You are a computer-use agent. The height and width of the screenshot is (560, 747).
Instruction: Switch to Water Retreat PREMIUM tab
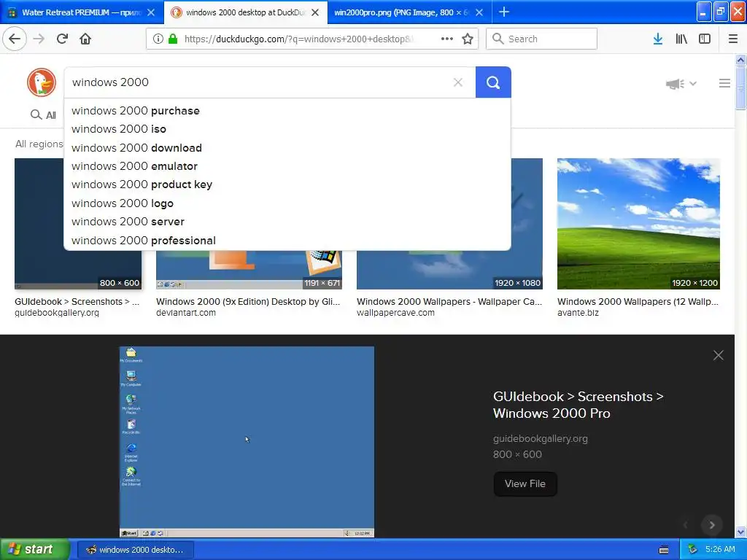[x=82, y=12]
